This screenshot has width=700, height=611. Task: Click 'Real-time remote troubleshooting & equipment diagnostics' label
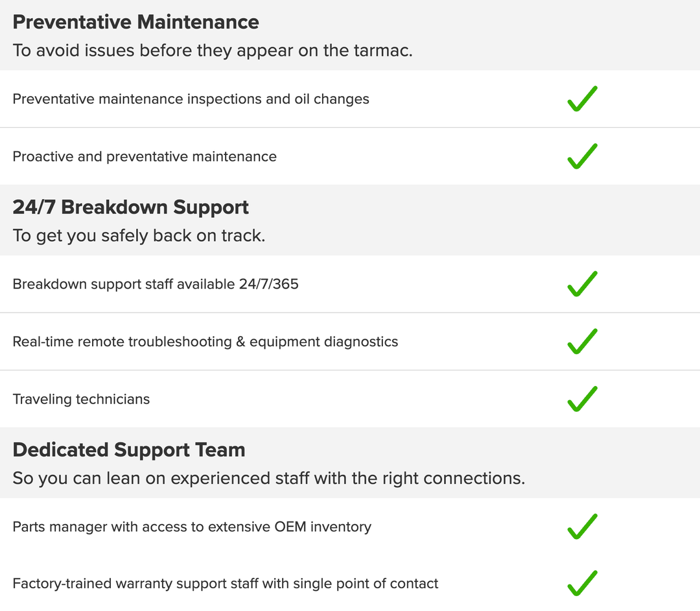(205, 342)
